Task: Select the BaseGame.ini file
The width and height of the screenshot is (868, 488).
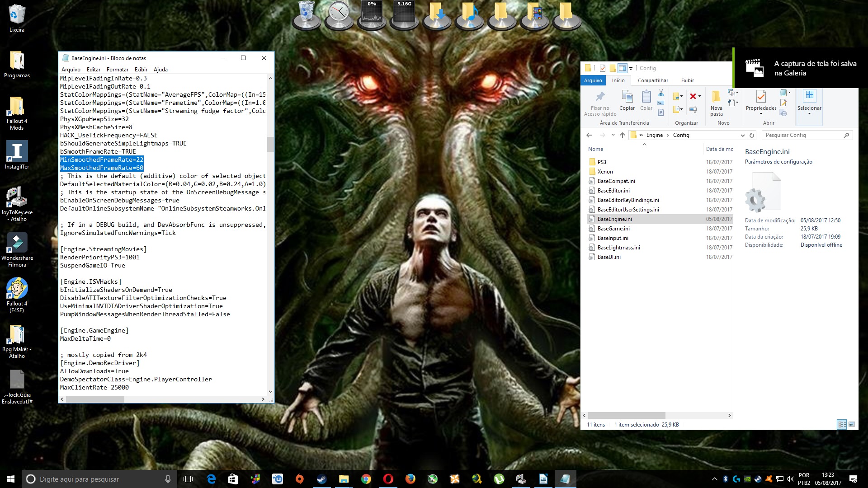Action: (x=613, y=229)
